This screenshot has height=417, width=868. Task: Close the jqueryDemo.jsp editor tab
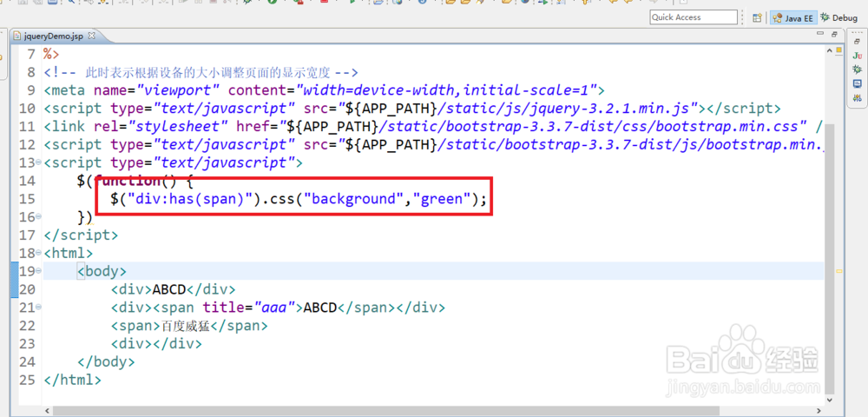tap(92, 36)
